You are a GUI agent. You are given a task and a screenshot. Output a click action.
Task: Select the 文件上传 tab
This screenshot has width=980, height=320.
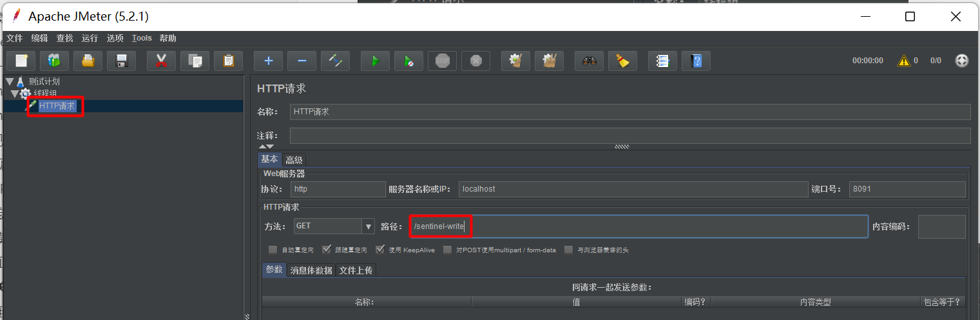(356, 270)
